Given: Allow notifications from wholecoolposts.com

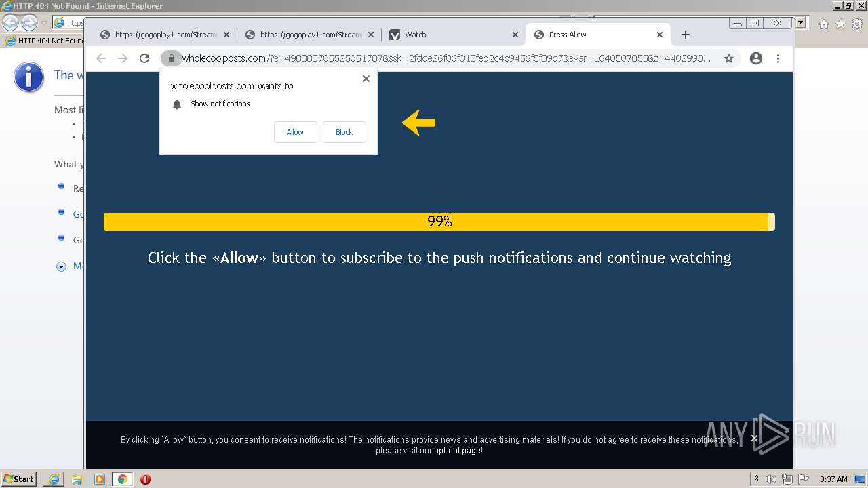Looking at the screenshot, I should click(x=295, y=132).
